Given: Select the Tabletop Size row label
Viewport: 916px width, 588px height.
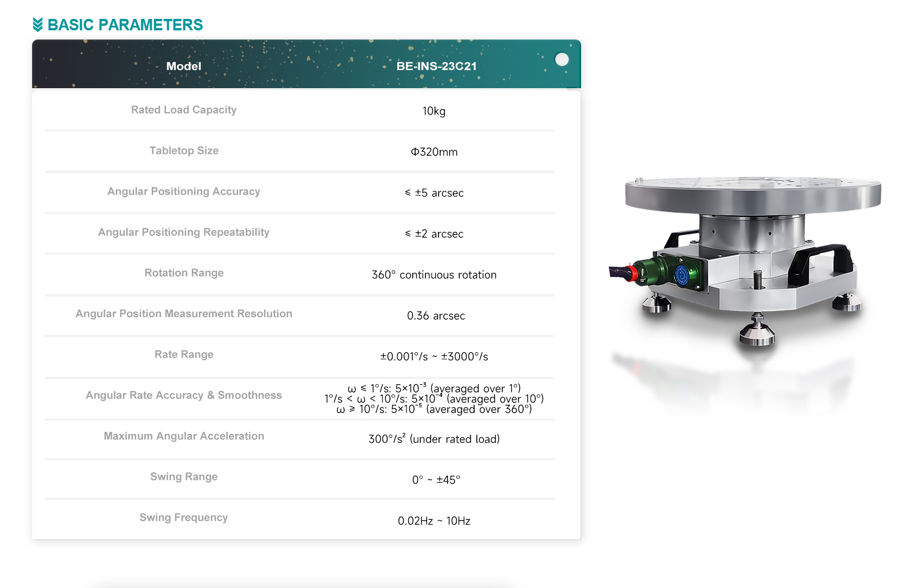Looking at the screenshot, I should click(x=184, y=151).
